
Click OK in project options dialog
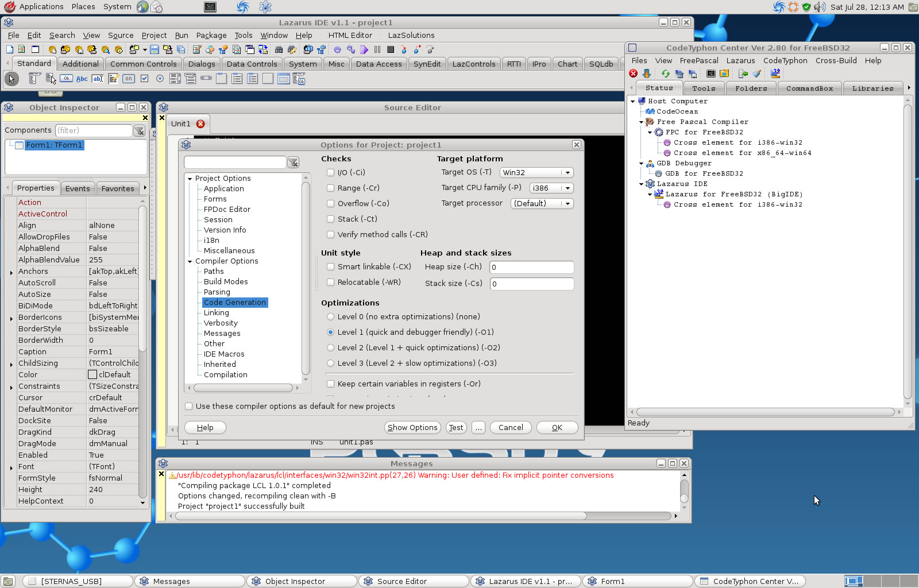557,427
